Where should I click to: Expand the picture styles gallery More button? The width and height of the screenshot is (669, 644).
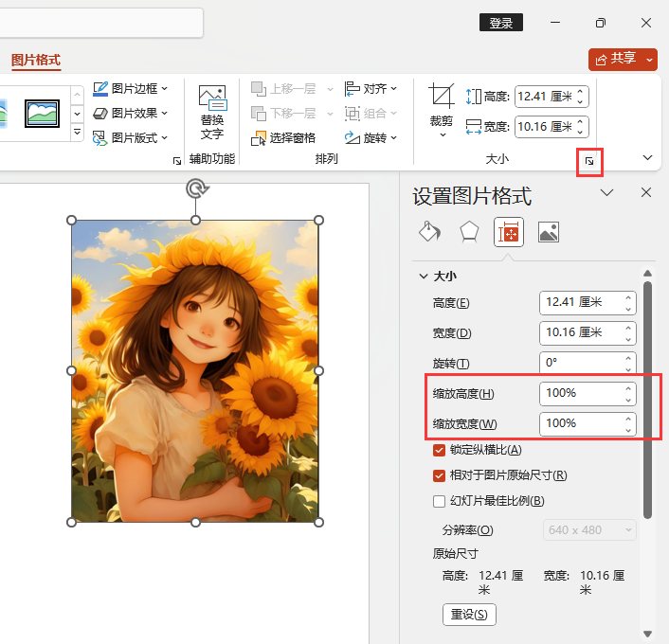(x=77, y=133)
